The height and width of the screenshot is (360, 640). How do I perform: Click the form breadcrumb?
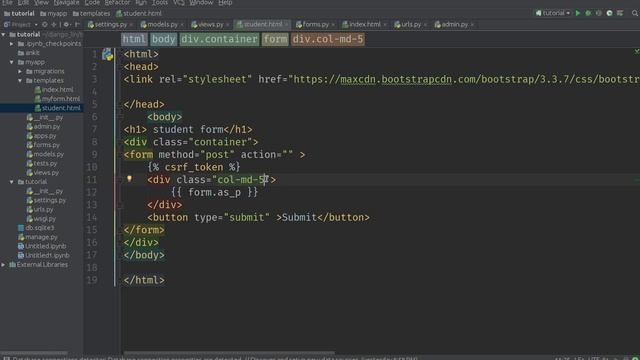(275, 39)
